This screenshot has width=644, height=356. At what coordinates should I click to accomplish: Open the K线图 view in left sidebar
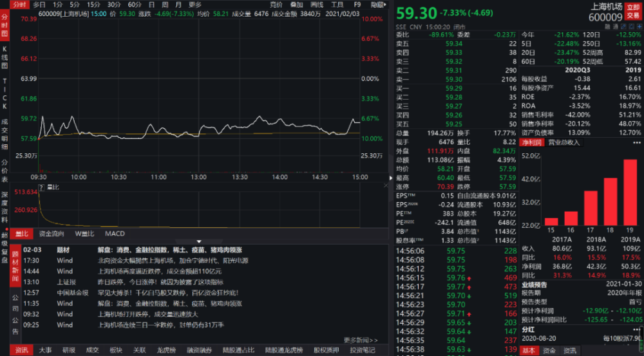[5, 57]
